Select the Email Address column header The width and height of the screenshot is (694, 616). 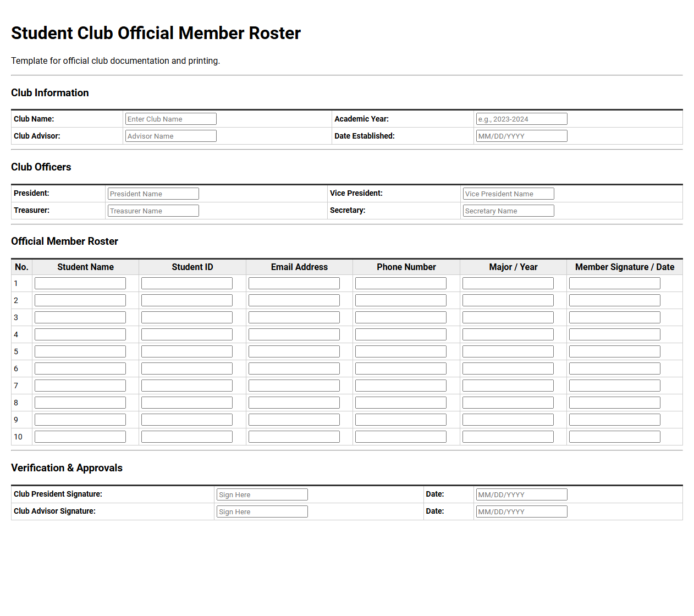299,267
